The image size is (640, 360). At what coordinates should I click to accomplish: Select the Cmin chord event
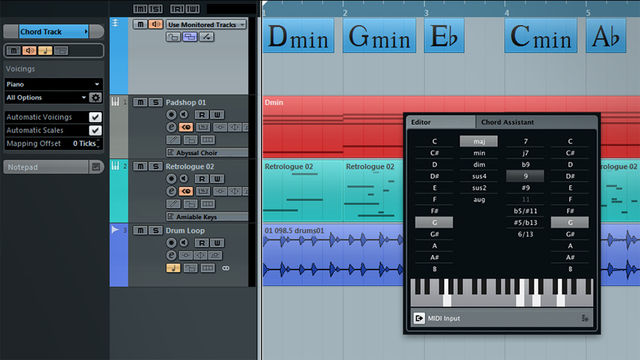tap(541, 37)
